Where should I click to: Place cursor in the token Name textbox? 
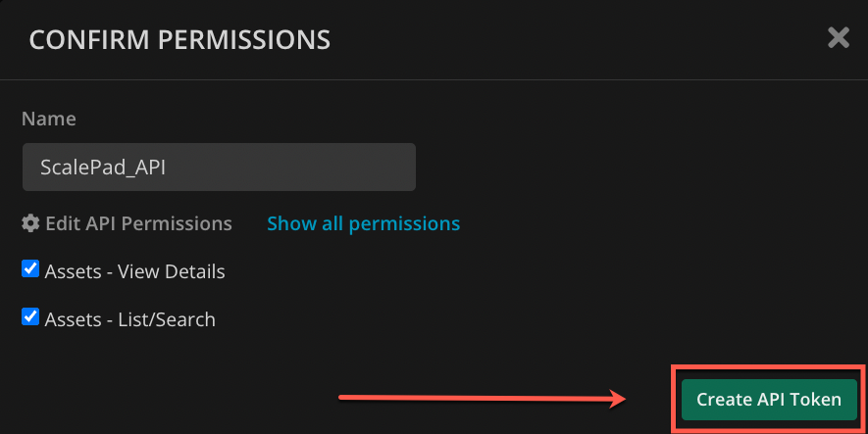coord(220,167)
